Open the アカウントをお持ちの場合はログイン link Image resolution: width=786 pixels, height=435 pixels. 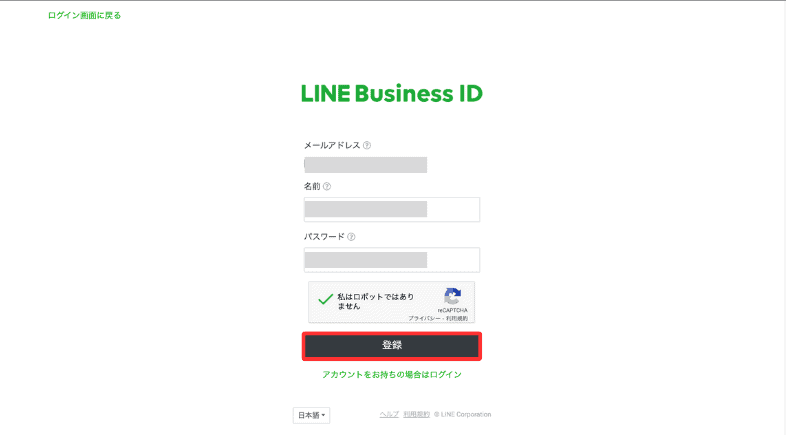point(391,374)
